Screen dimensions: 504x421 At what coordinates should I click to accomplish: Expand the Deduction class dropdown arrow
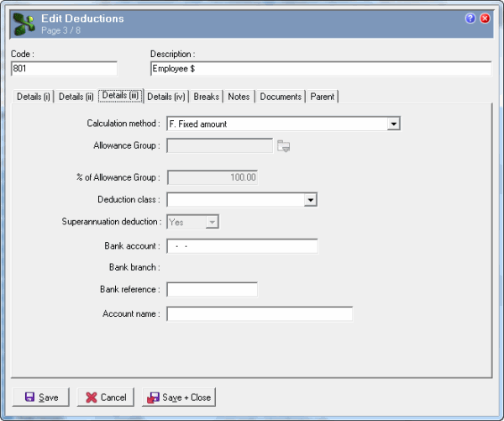click(310, 200)
